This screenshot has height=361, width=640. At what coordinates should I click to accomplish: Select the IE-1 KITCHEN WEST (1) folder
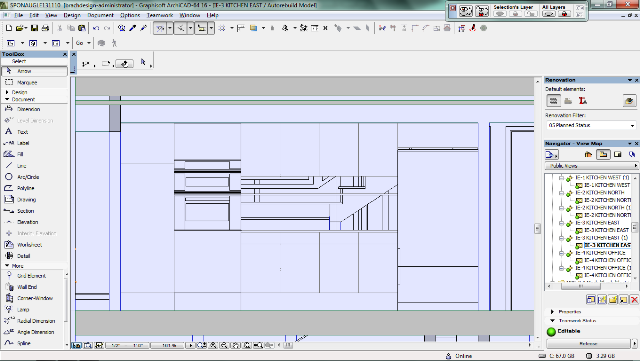(602, 178)
